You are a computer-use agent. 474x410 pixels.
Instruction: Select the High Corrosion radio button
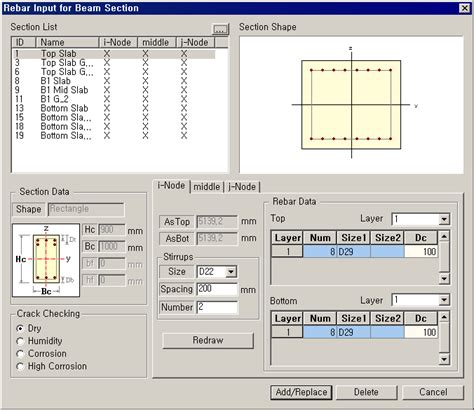coord(20,366)
